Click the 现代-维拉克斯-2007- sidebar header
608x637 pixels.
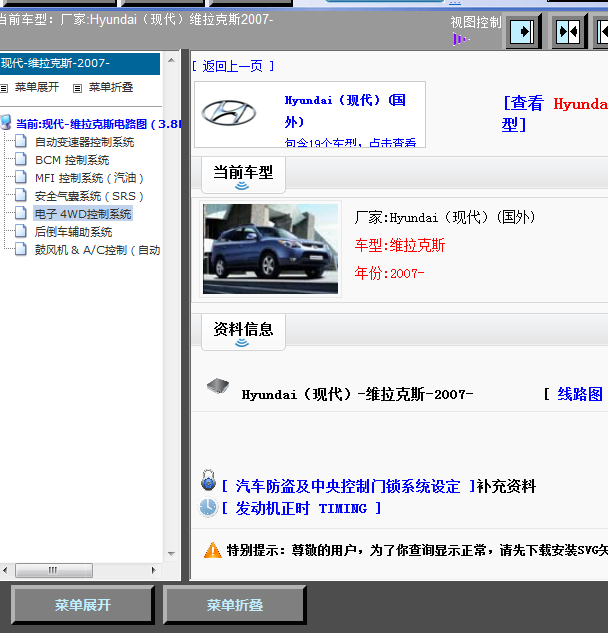(80, 63)
